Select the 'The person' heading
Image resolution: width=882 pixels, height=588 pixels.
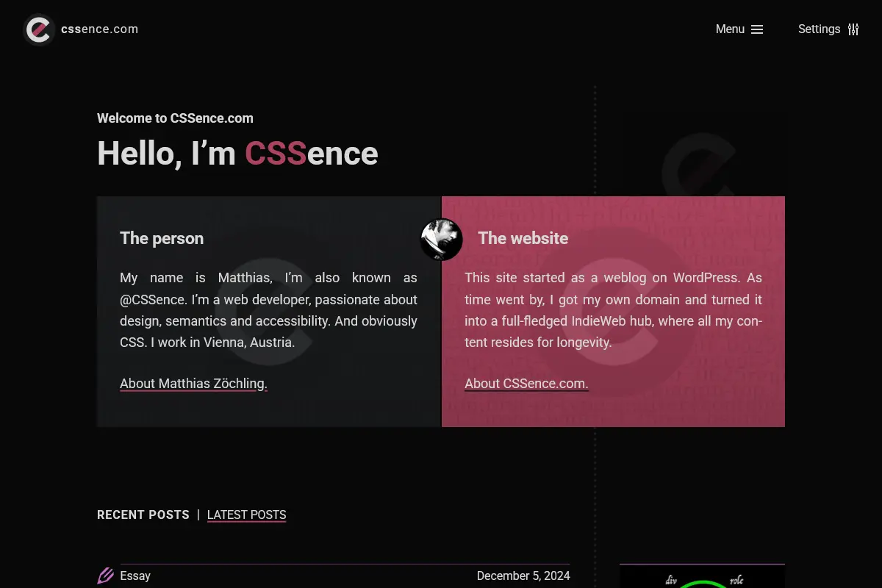(x=162, y=238)
